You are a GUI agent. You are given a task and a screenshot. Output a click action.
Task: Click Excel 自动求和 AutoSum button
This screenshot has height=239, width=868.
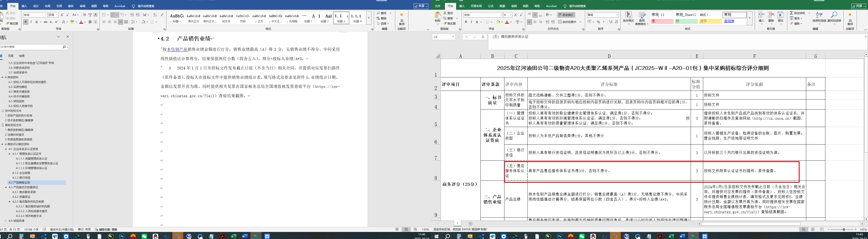click(x=798, y=13)
